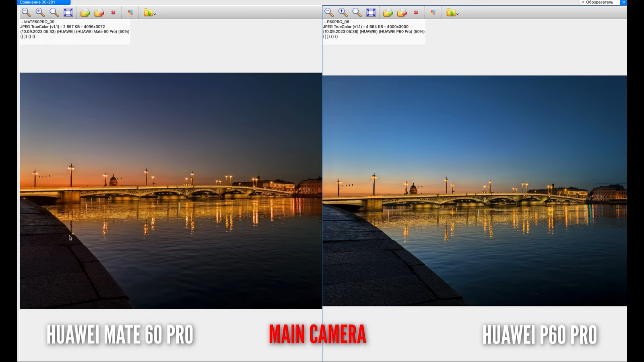Select the P60 Pro bridge photo
This screenshot has width=644, height=362.
tap(475, 191)
